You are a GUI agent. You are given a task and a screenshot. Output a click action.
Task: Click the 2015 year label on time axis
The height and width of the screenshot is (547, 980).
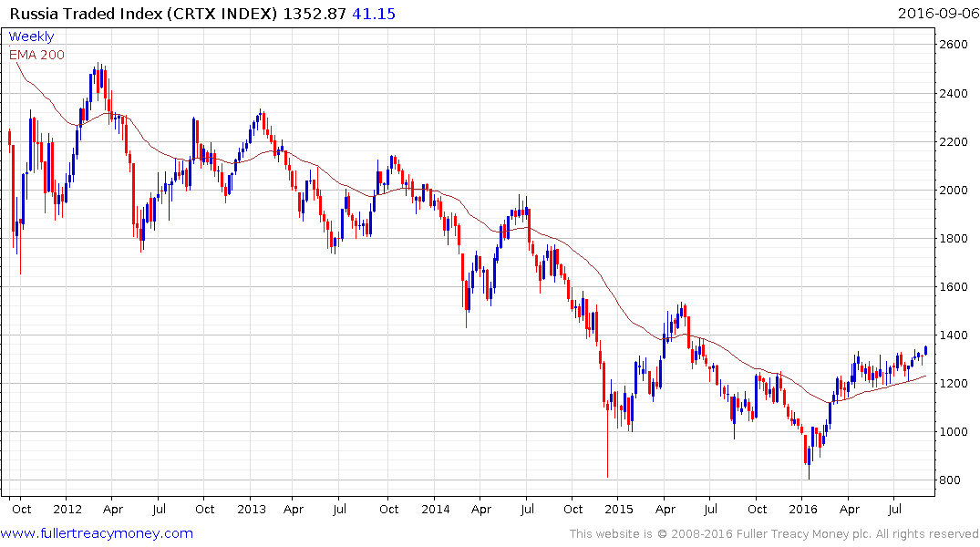619,509
